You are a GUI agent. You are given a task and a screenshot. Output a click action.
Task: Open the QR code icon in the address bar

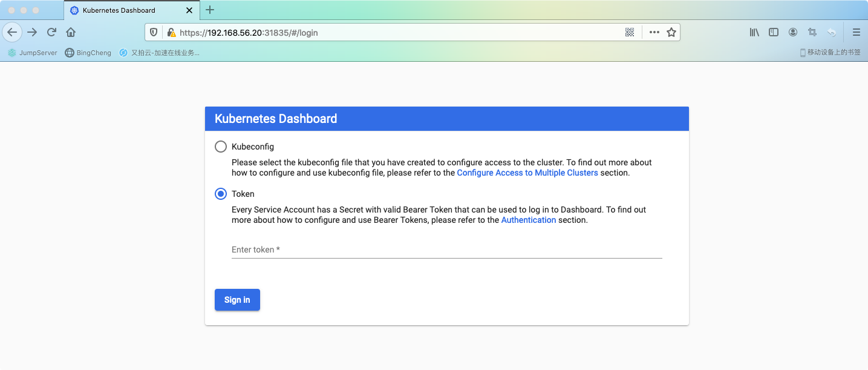click(630, 33)
